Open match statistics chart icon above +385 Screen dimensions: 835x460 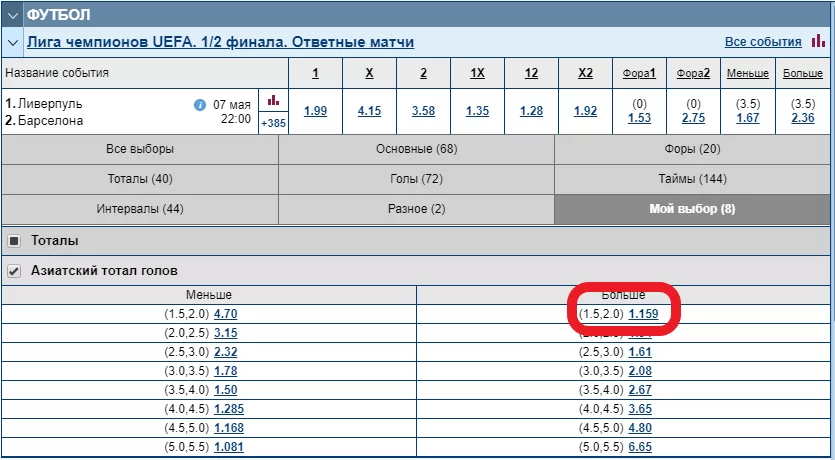[272, 101]
